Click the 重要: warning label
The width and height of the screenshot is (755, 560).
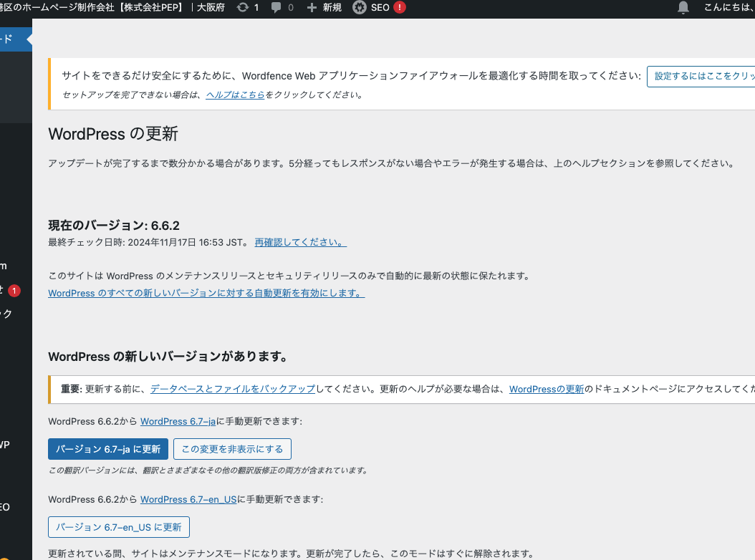(72, 389)
